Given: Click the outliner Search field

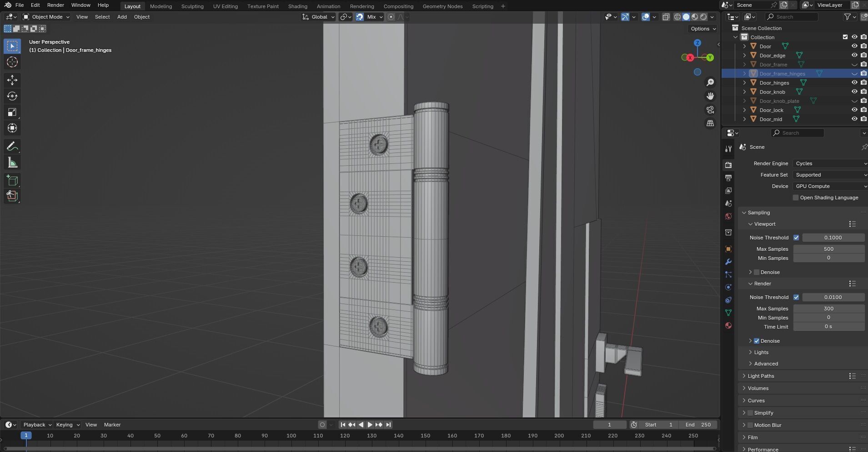Looking at the screenshot, I should [x=792, y=17].
